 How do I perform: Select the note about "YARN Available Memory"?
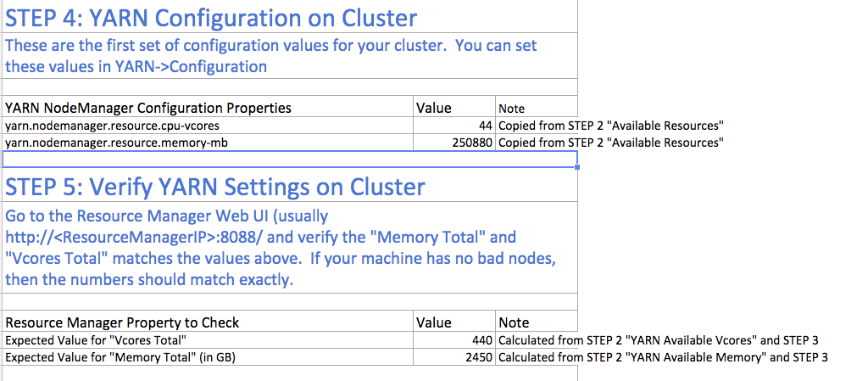click(663, 357)
